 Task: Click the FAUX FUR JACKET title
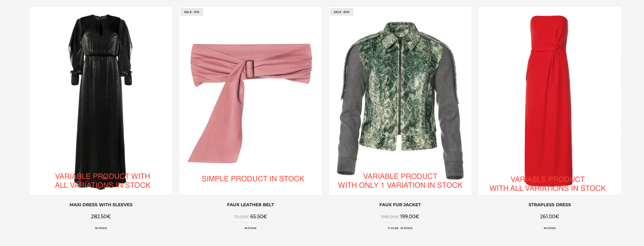coord(400,205)
